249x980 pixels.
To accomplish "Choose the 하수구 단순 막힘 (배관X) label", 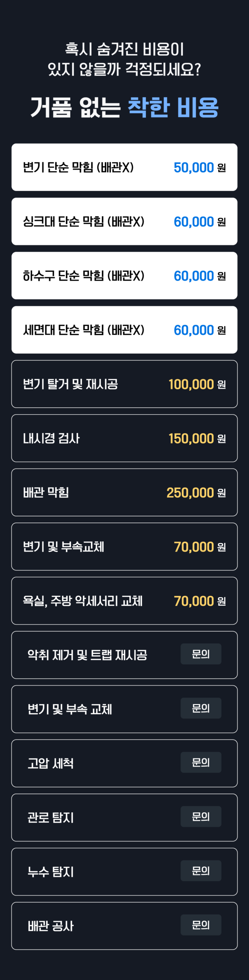I will coord(83,276).
